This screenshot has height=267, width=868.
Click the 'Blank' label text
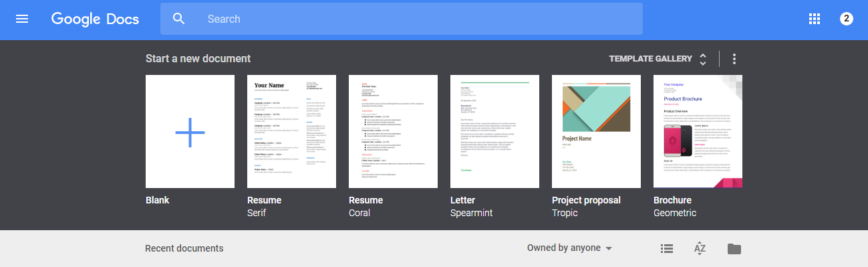(x=158, y=200)
